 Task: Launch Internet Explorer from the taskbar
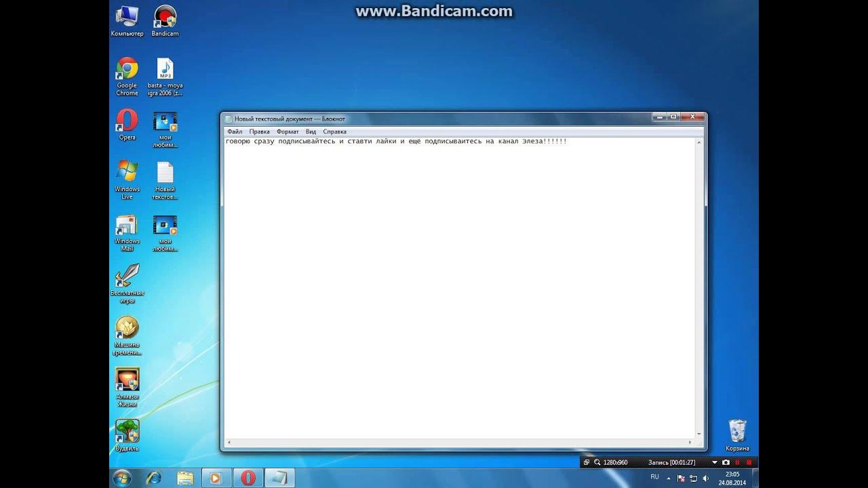[154, 478]
